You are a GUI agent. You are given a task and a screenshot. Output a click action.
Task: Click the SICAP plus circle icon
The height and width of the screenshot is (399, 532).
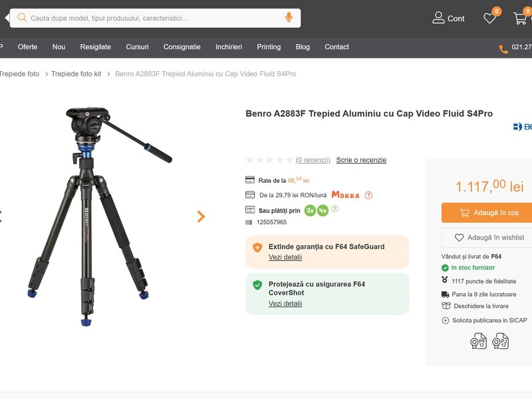[x=446, y=321]
